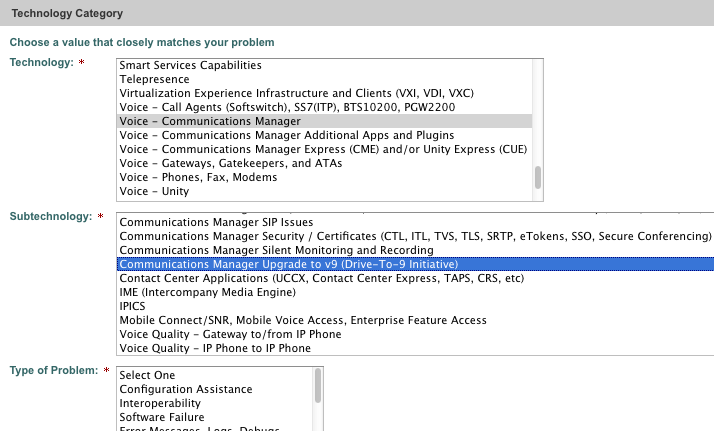714x431 pixels.
Task: Pick Voice – Gateways, Gatekeepers, and ATAs
Action: [x=324, y=163]
